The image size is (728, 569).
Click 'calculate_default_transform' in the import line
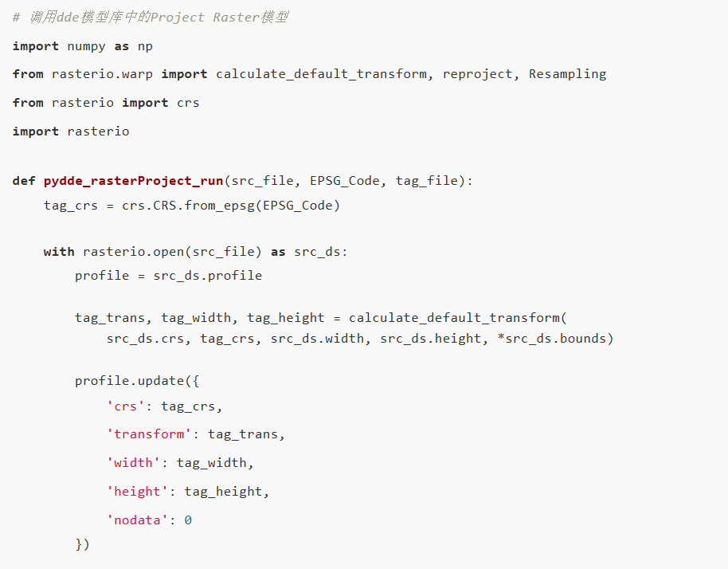[321, 74]
